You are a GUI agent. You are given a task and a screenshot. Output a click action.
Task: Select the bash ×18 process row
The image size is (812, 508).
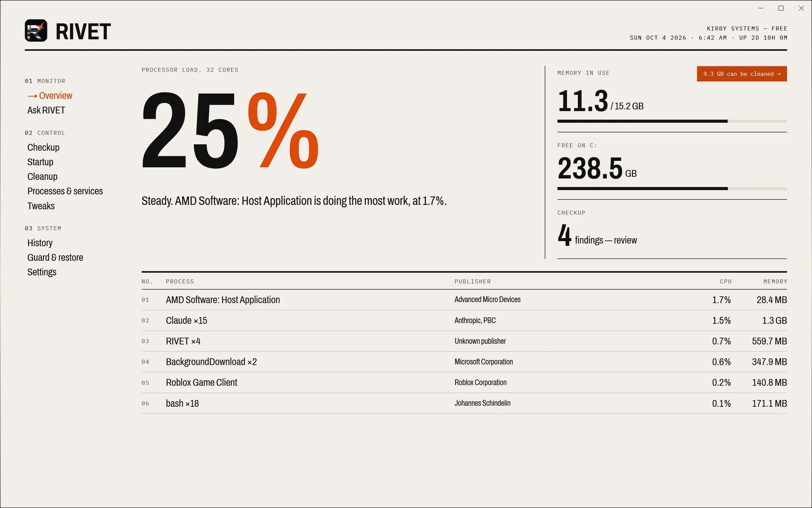point(464,404)
